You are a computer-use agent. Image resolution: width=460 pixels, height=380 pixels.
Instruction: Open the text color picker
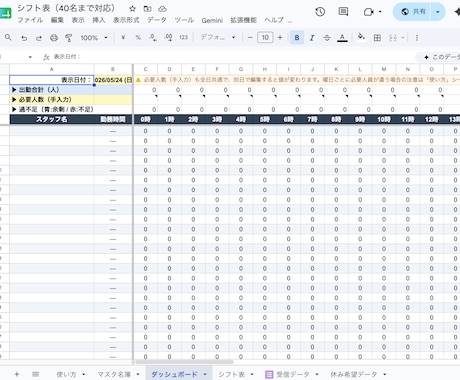click(x=342, y=38)
